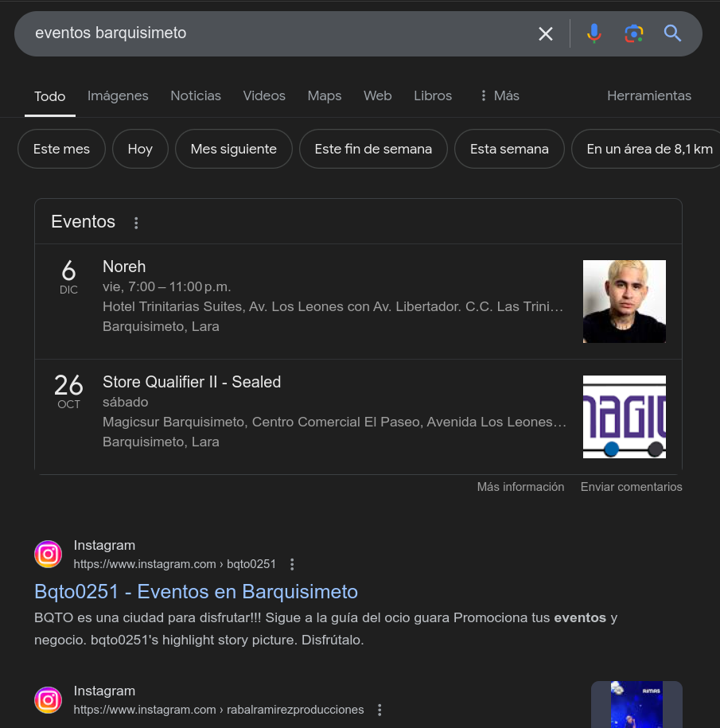Click the search magnifier icon
The height and width of the screenshot is (728, 720).
[x=672, y=33]
